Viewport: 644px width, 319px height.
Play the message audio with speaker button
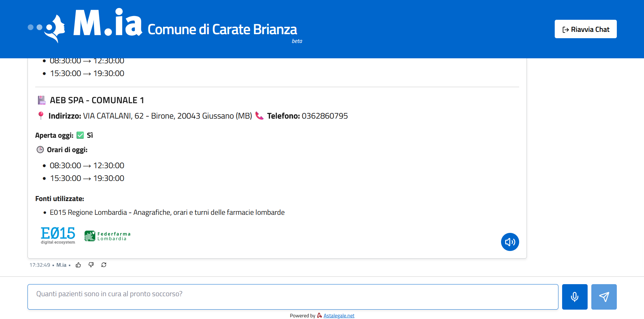510,242
